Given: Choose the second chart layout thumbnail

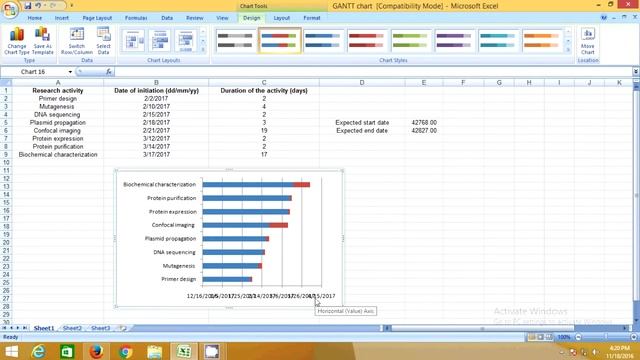Looking at the screenshot, I should 160,41.
